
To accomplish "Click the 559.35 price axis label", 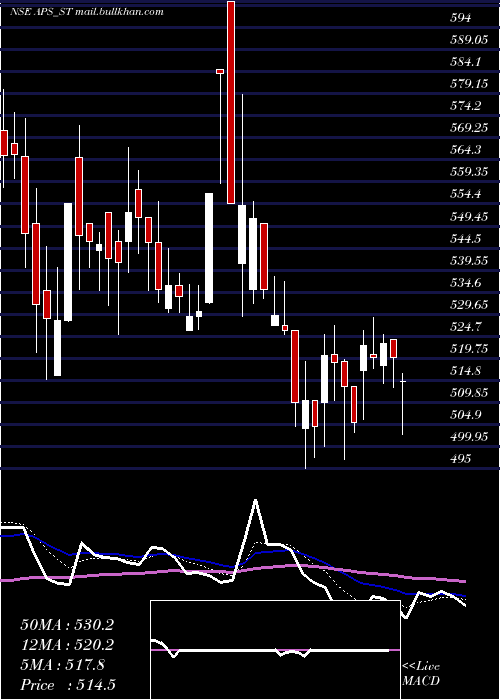I will click(x=469, y=171).
